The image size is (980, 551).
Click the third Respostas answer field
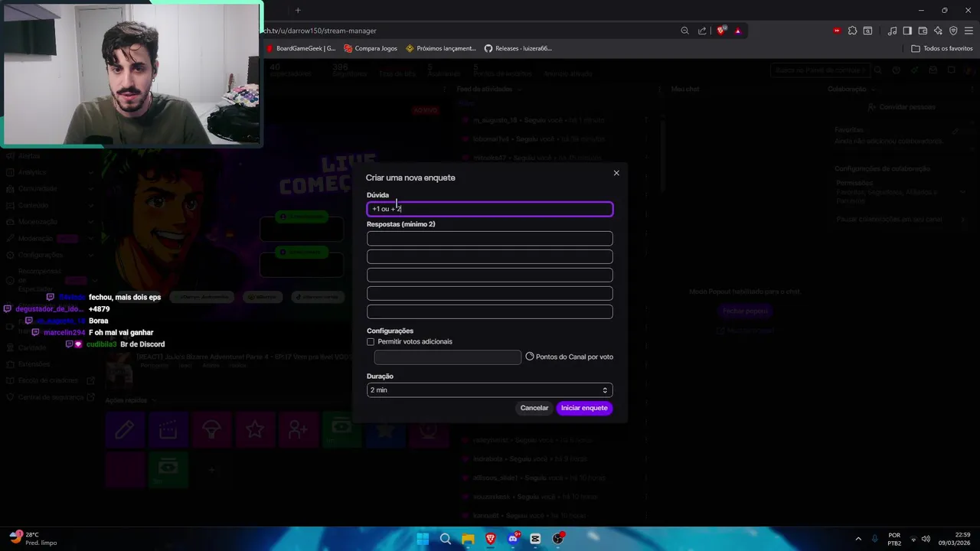pos(490,275)
